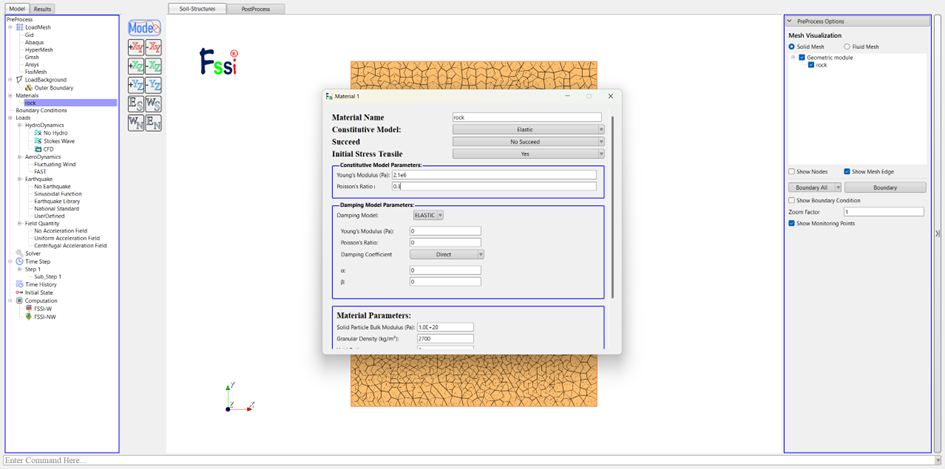Viewport: 945px width, 469px height.
Task: Click the command input line
Action: [468, 460]
